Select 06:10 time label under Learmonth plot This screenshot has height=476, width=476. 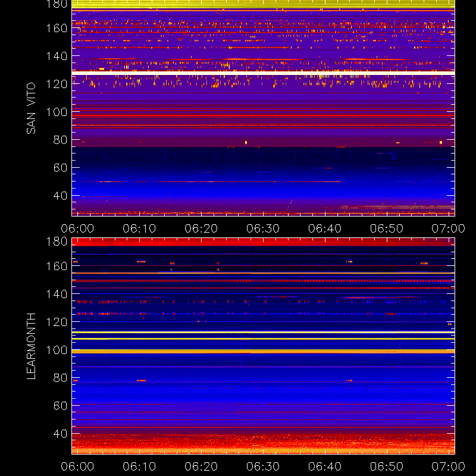pyautogui.click(x=139, y=466)
